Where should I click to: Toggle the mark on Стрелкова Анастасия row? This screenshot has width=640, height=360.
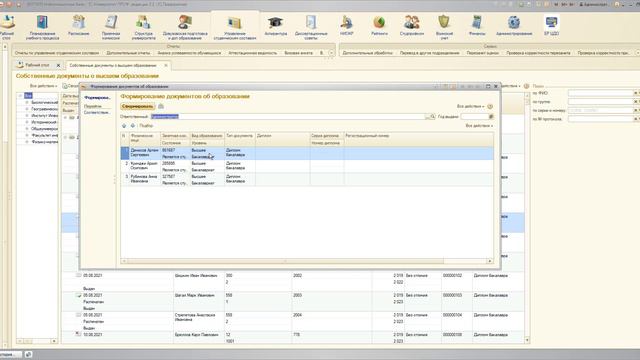pos(78,315)
